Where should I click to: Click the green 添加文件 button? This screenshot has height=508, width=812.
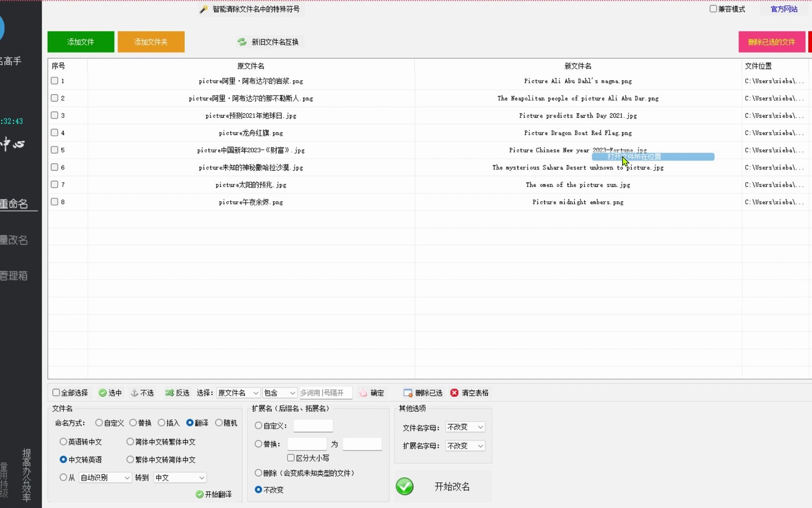pyautogui.click(x=81, y=42)
